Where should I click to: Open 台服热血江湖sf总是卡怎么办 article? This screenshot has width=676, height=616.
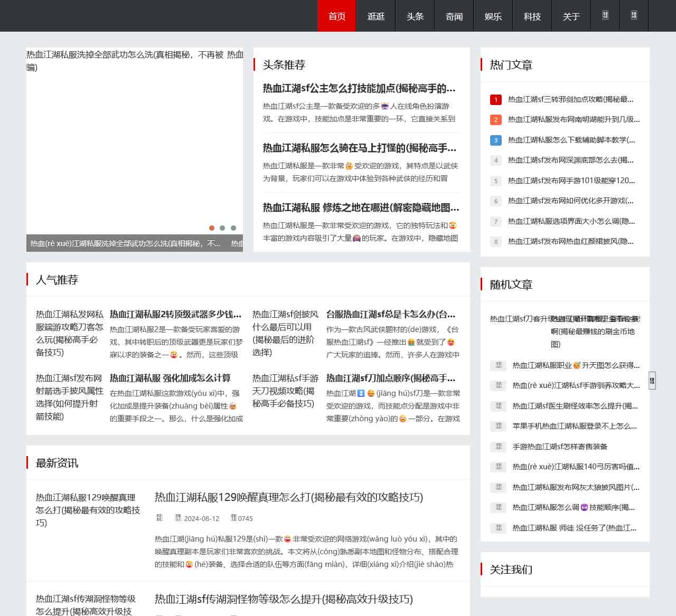391,314
